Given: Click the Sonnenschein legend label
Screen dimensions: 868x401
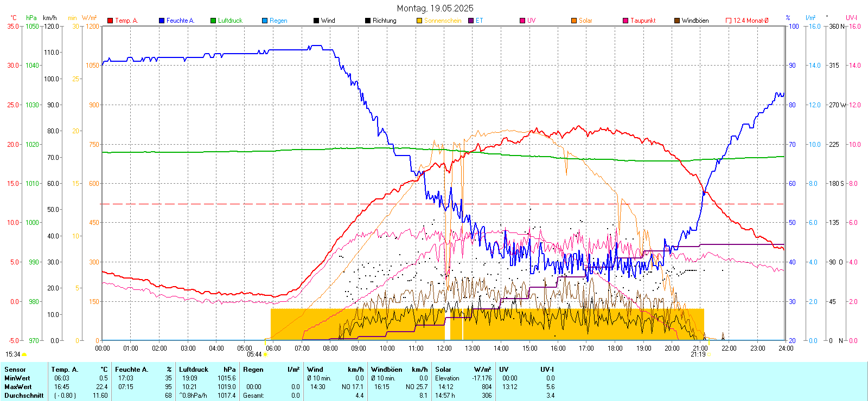Looking at the screenshot, I should click(442, 21).
